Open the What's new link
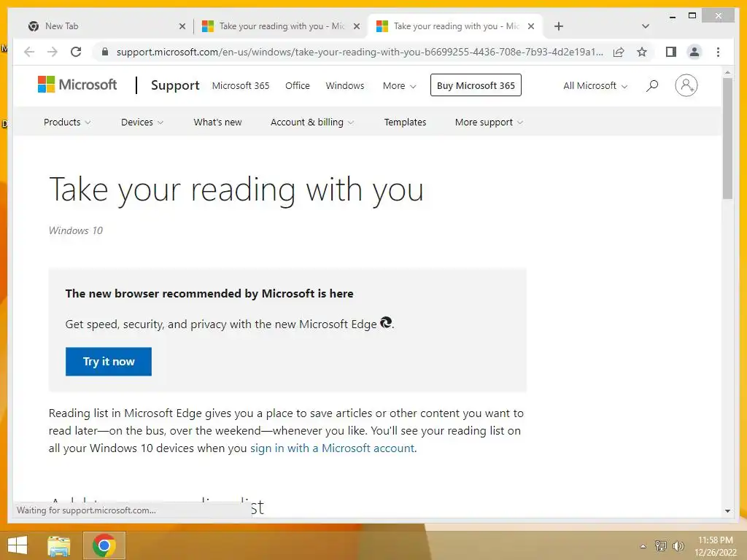This screenshot has width=747, height=560. 217,122
